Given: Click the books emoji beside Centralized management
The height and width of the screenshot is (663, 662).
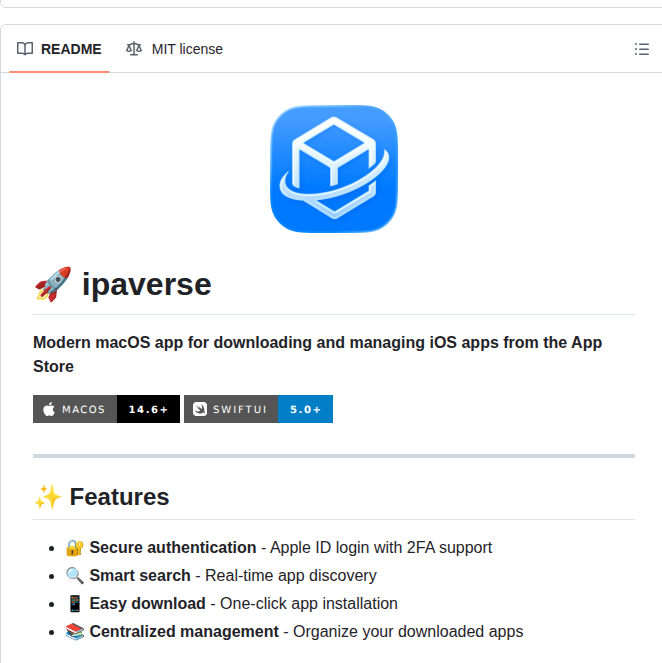Looking at the screenshot, I should click(x=75, y=631).
